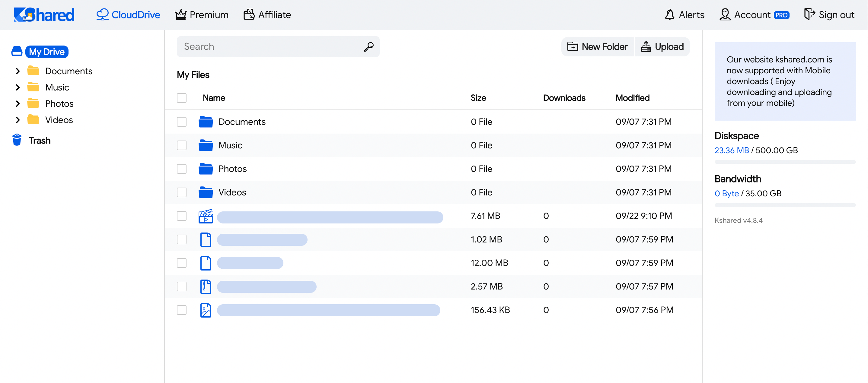Click the Upload button
868x383 pixels.
pos(662,47)
